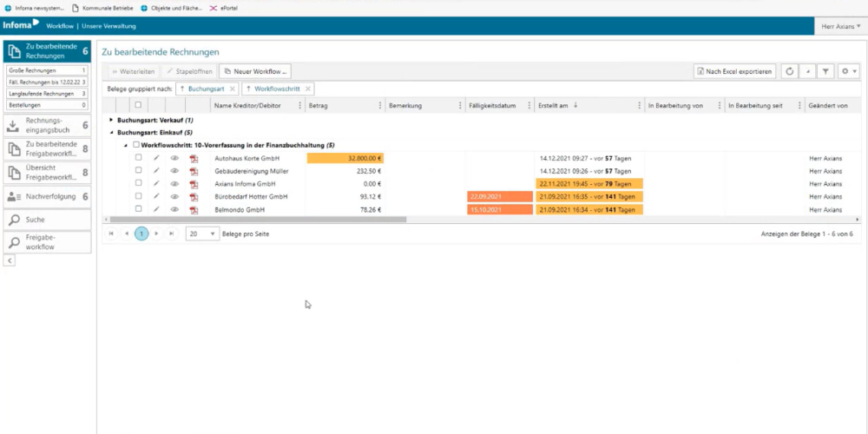The width and height of the screenshot is (868, 434).
Task: Select Nachverfolgung in the sidebar
Action: click(47, 197)
